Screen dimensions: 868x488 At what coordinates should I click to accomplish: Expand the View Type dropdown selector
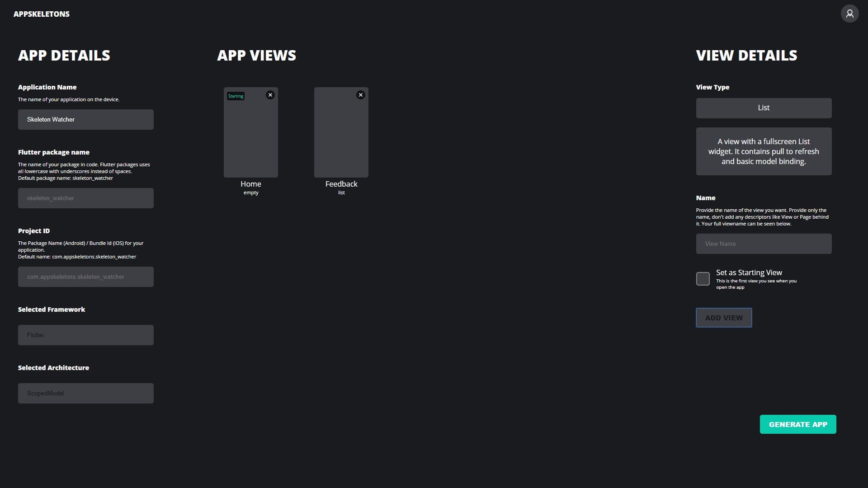764,108
